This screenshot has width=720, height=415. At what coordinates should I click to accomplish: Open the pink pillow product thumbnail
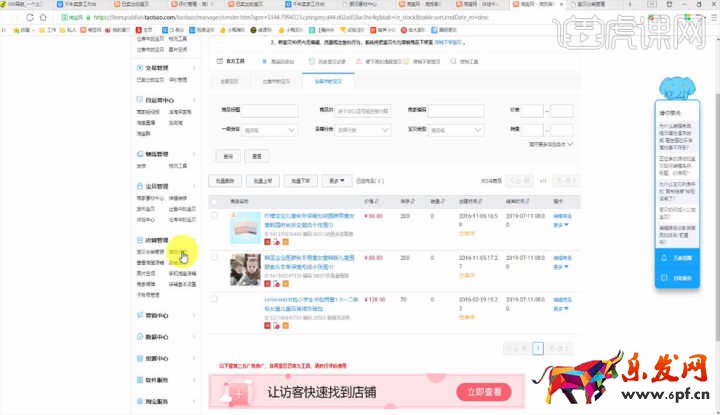pos(246,229)
